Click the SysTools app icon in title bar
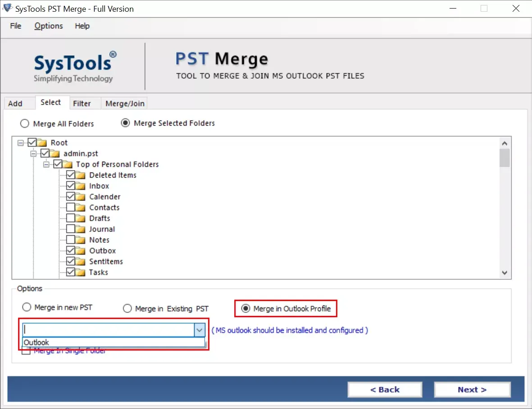The width and height of the screenshot is (532, 409). (7, 8)
